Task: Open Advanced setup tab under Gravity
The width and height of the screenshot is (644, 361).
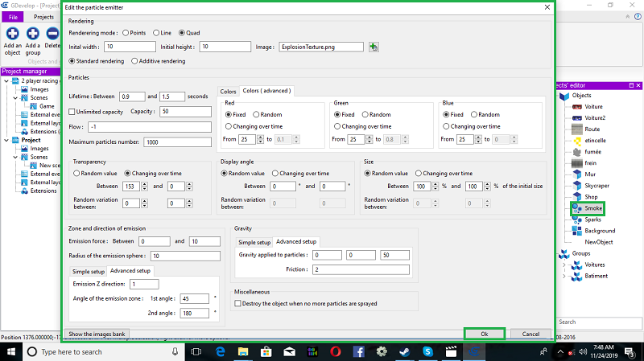Action: [296, 242]
